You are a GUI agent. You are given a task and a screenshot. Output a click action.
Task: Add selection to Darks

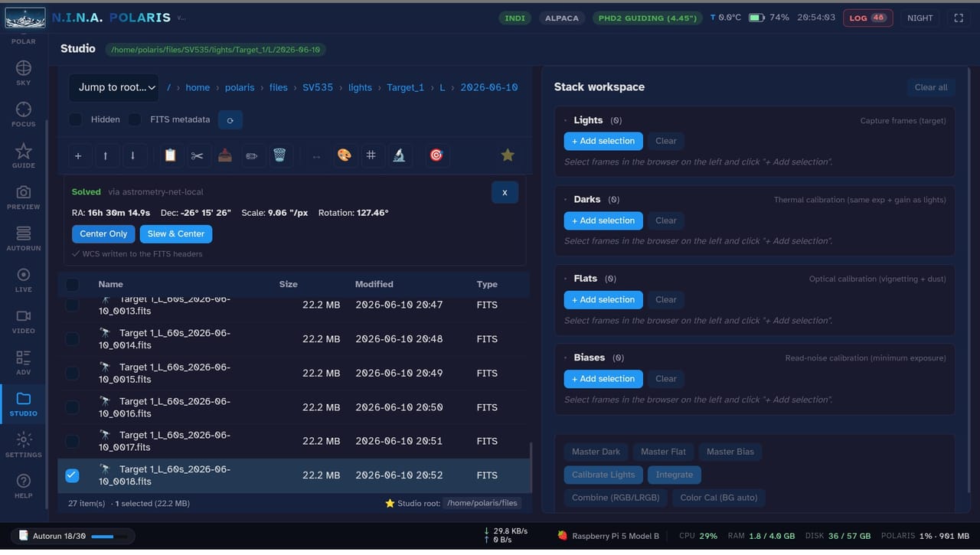[603, 220]
